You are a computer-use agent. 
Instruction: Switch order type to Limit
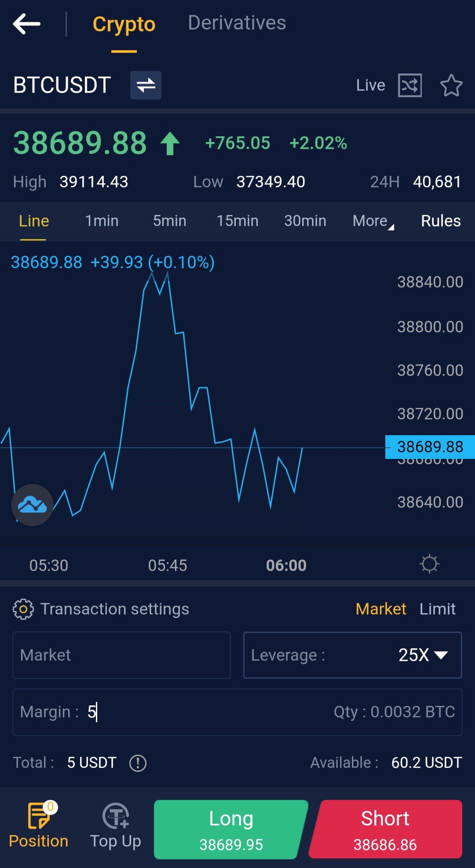click(x=437, y=609)
